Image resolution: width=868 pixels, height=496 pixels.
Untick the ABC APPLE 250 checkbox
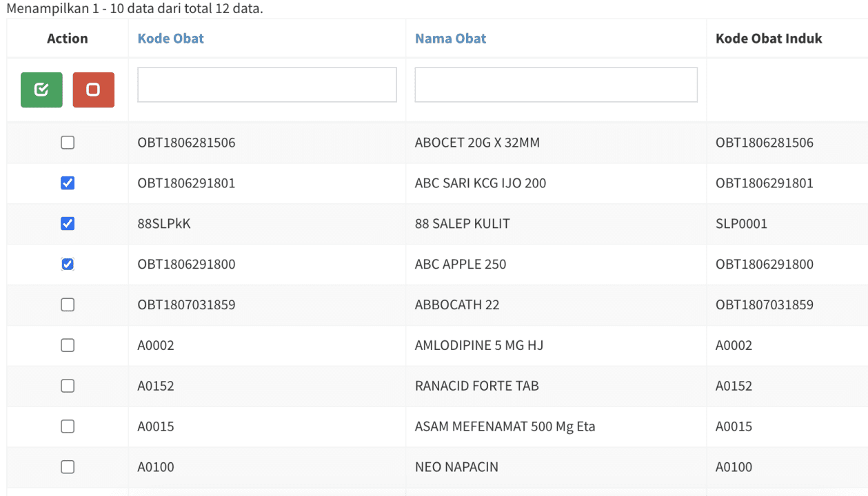68,265
